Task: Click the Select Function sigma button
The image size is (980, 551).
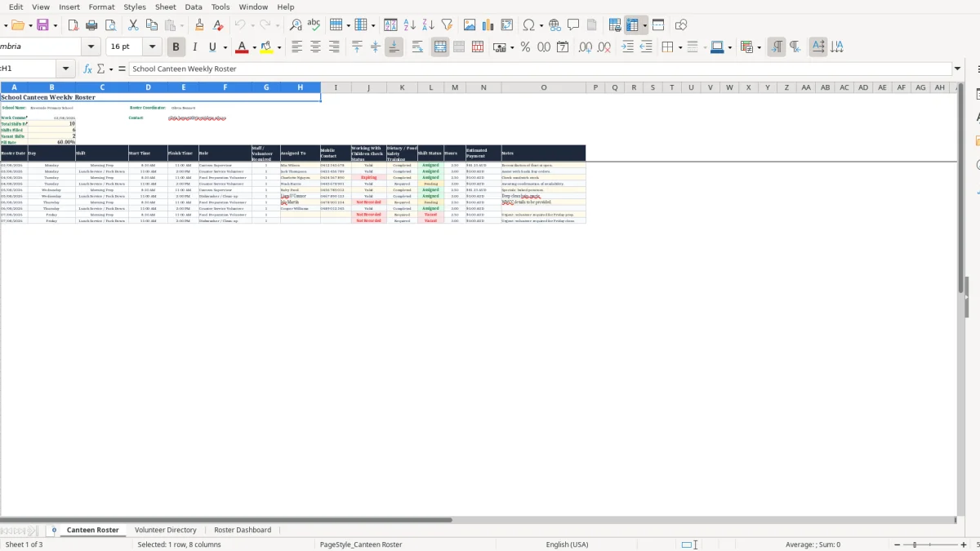Action: point(100,69)
